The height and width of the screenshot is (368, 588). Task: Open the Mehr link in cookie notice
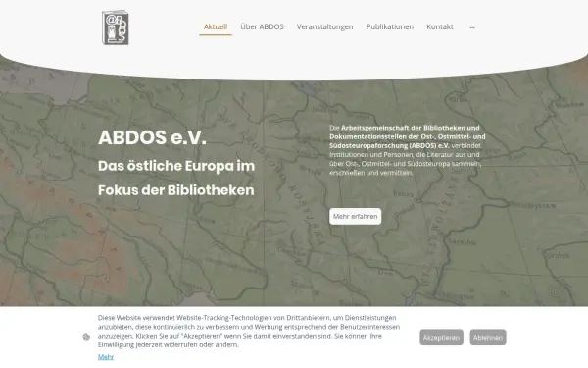click(106, 357)
